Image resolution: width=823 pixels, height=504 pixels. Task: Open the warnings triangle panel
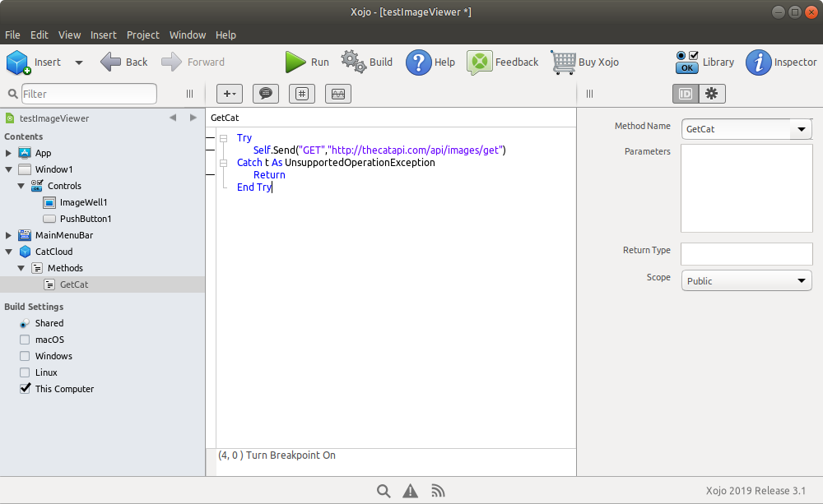(411, 491)
